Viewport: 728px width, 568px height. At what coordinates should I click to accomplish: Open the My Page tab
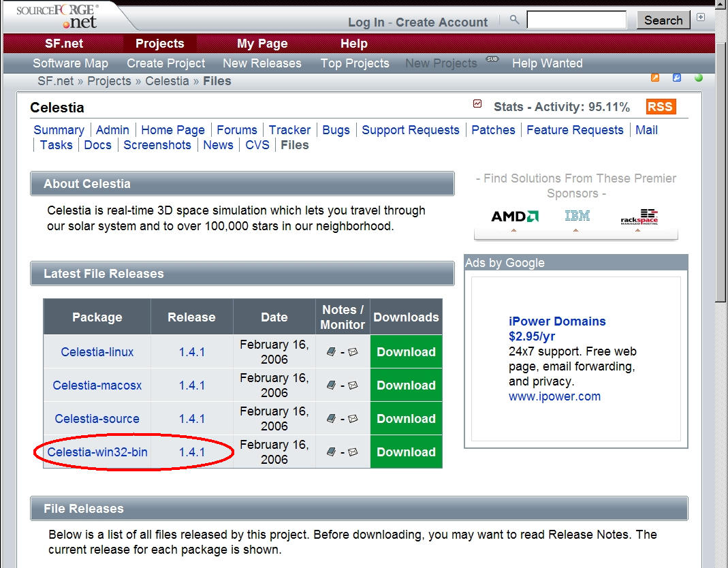[262, 44]
